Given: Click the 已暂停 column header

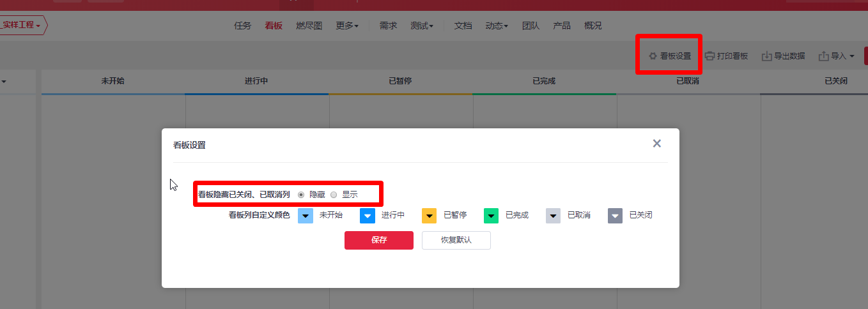Looking at the screenshot, I should click(x=400, y=81).
